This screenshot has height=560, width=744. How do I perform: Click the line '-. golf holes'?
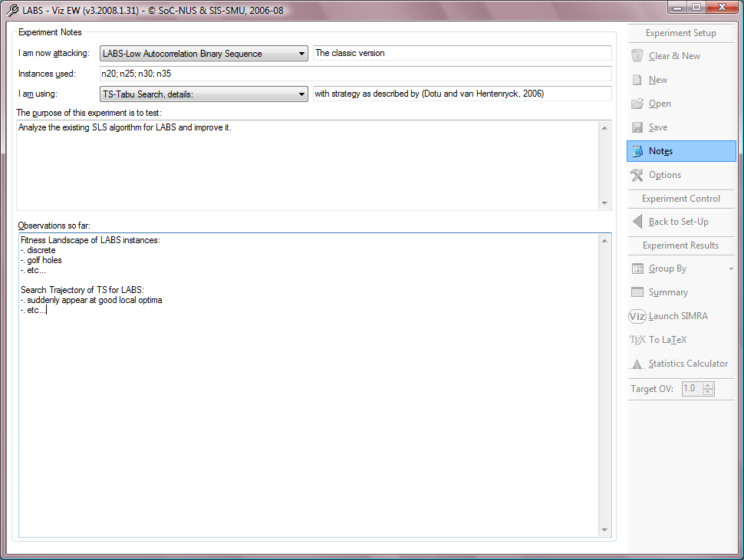[41, 260]
